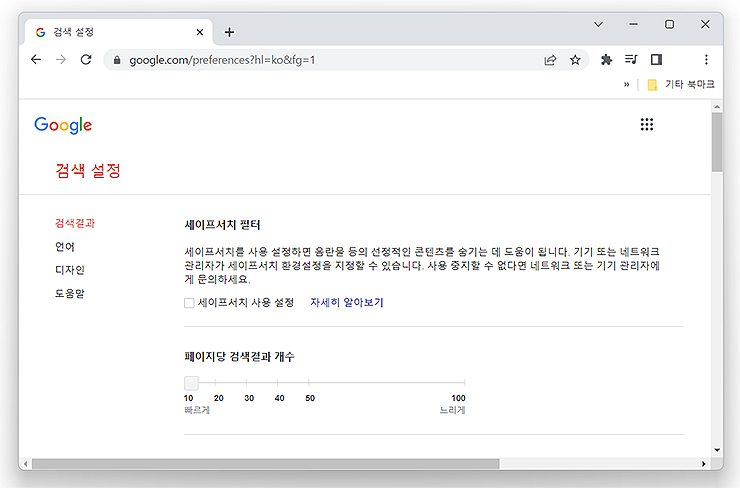Click the scroll left arrow
This screenshot has width=740, height=488.
[x=25, y=464]
